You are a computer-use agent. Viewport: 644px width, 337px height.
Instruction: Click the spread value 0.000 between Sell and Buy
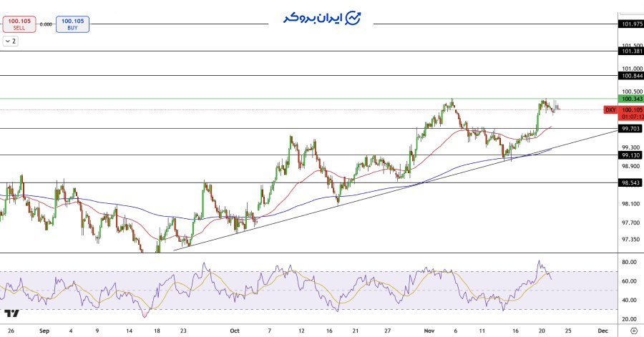point(46,24)
